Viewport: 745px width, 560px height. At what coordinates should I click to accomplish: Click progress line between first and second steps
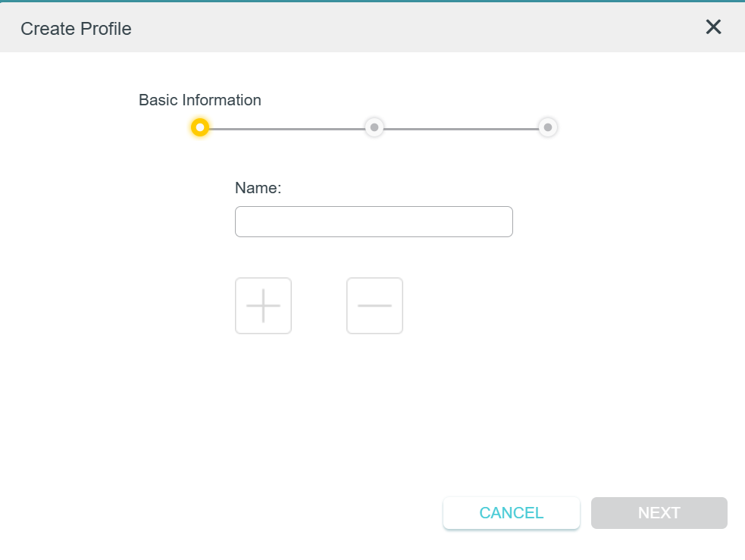286,128
